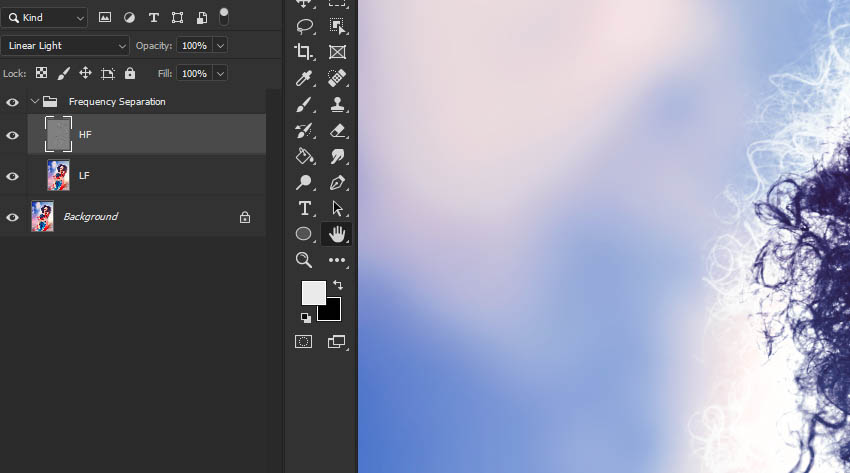Click the Opacity value field
The height and width of the screenshot is (473, 850).
pyautogui.click(x=195, y=46)
